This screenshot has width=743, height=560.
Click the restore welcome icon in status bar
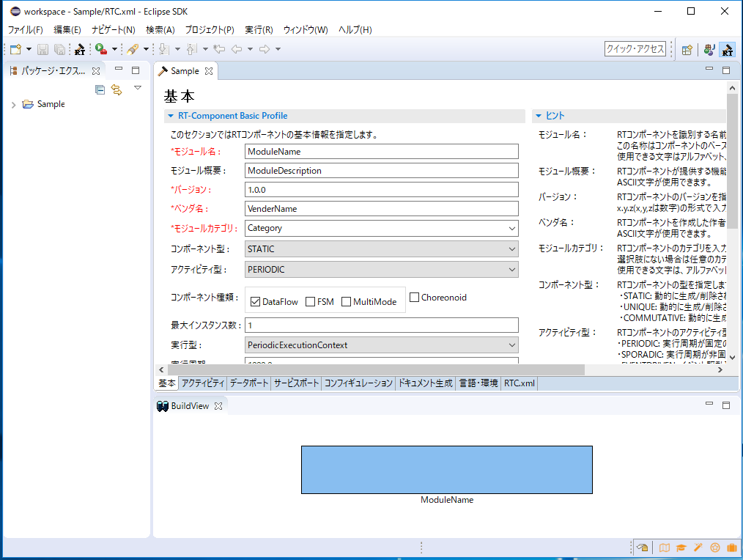coord(643,548)
